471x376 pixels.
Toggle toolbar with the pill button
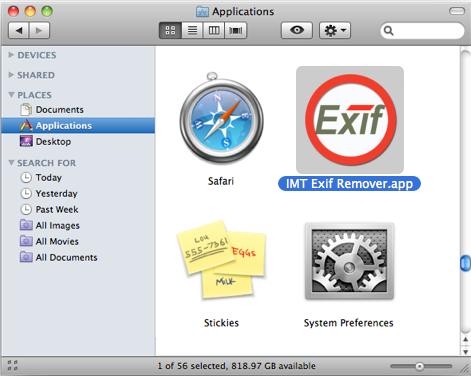point(457,11)
